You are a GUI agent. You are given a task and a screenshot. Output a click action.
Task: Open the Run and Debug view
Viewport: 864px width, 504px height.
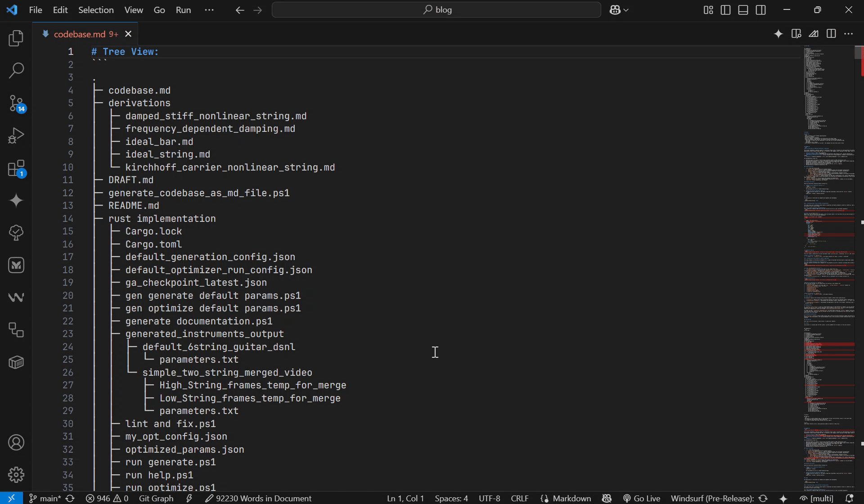click(x=16, y=135)
